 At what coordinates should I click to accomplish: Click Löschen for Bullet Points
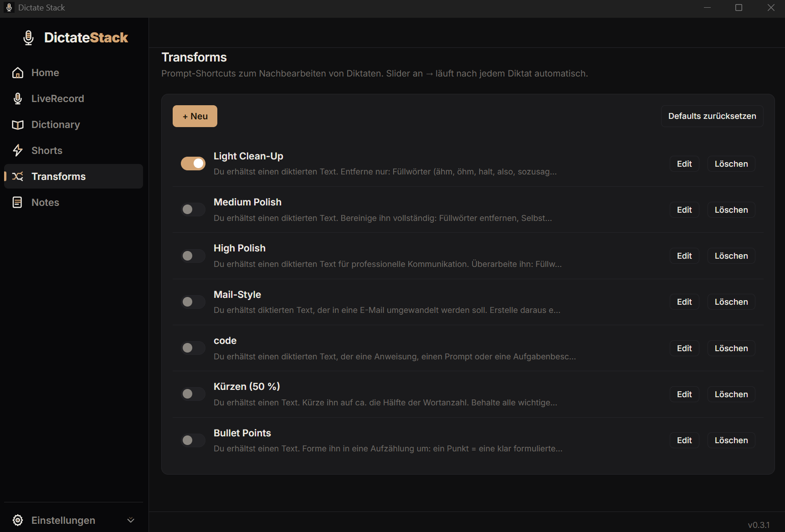pos(731,440)
